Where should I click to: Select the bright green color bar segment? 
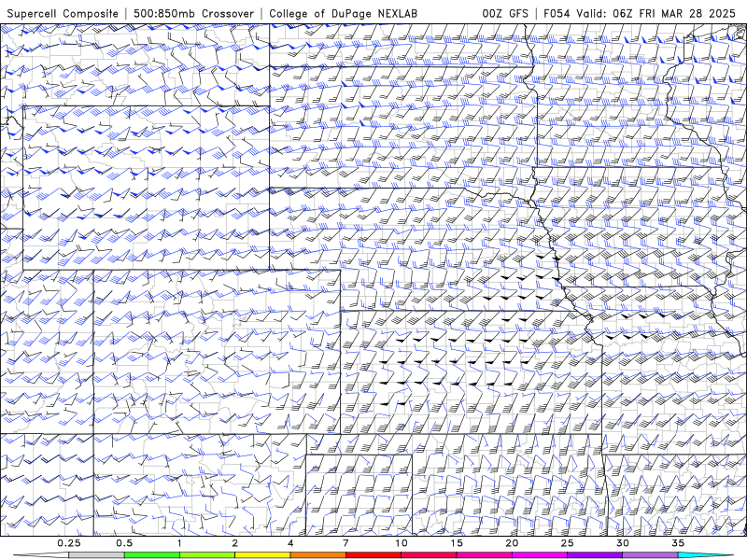152,555
